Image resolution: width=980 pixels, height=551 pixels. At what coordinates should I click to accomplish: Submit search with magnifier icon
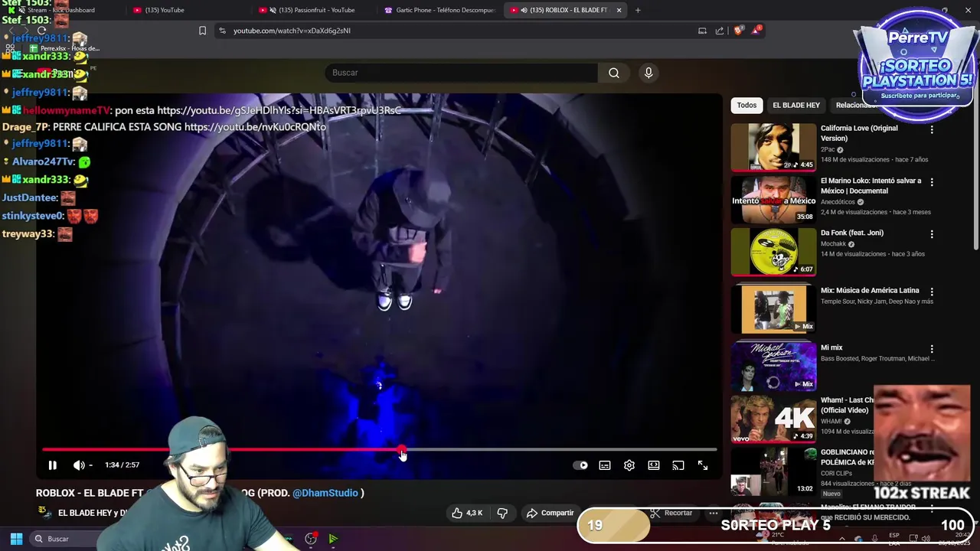pyautogui.click(x=613, y=73)
